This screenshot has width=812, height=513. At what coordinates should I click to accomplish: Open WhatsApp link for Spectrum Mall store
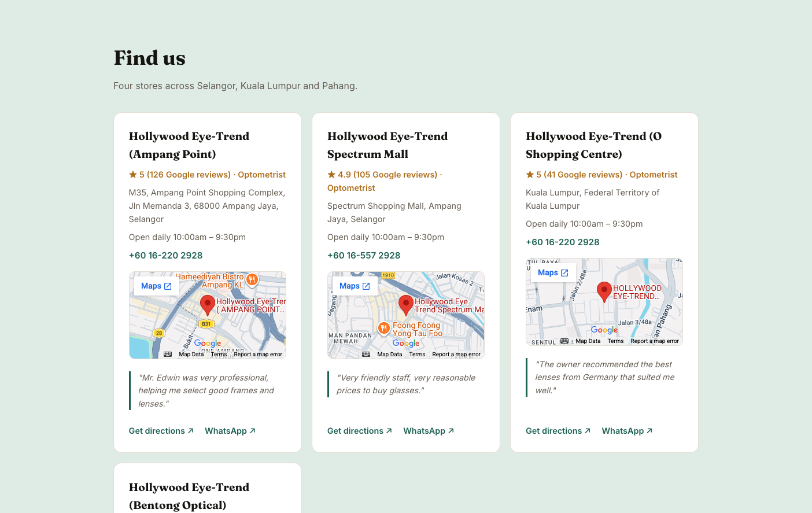pyautogui.click(x=429, y=431)
